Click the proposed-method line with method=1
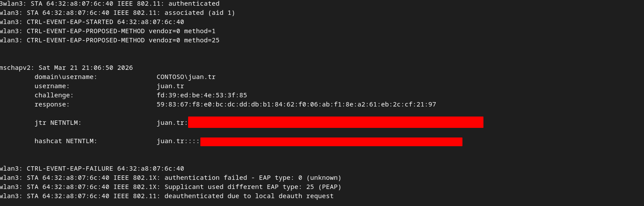 pos(108,31)
